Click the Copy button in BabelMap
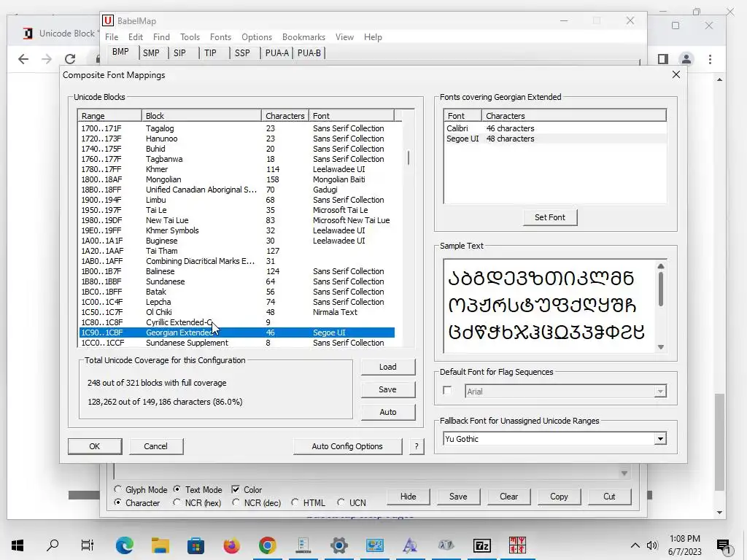 point(559,496)
